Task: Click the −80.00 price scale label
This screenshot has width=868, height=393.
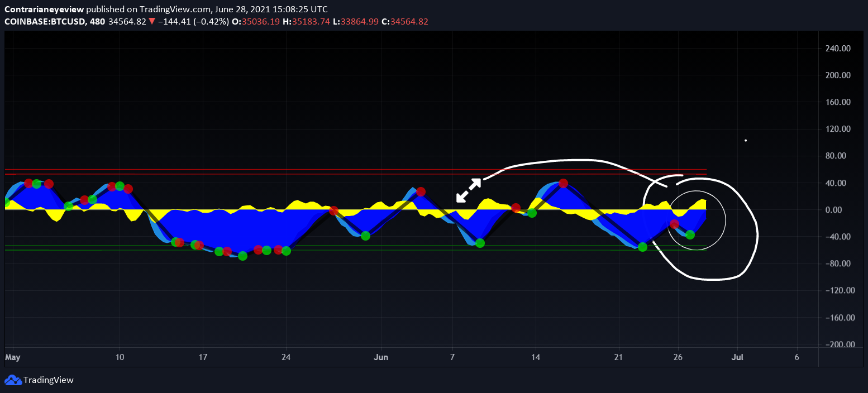Action: 838,263
